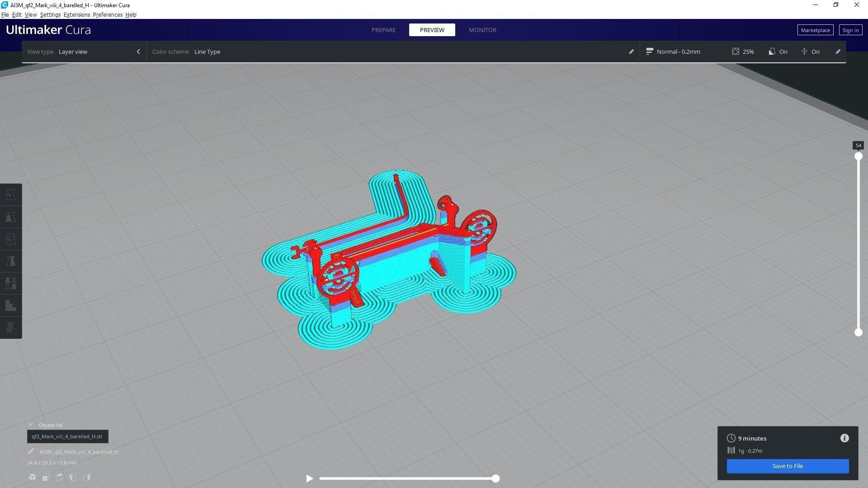
Task: Open the Per Model Settings tool
Action: pos(11,283)
